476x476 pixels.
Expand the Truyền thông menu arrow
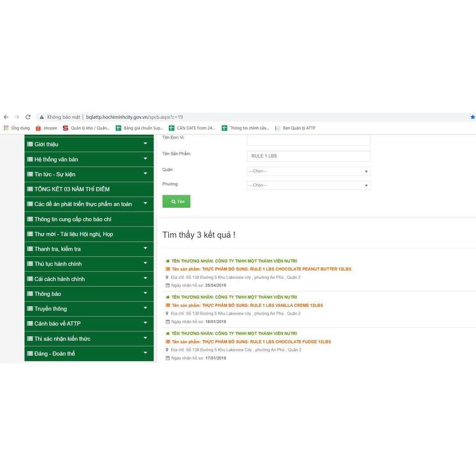pos(145,308)
